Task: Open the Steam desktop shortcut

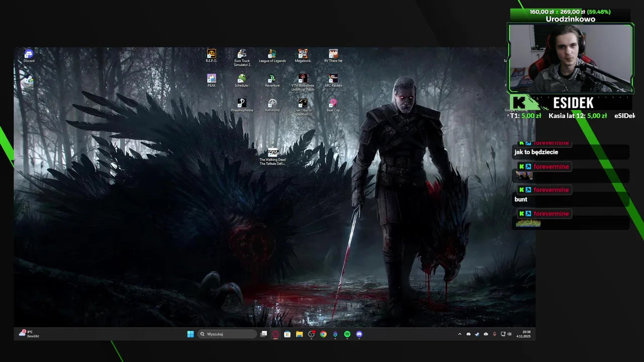Action: [29, 81]
